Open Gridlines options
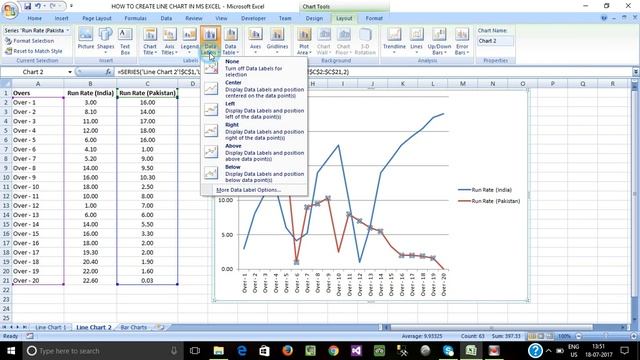Image resolution: width=640 pixels, height=360 pixels. 277,41
